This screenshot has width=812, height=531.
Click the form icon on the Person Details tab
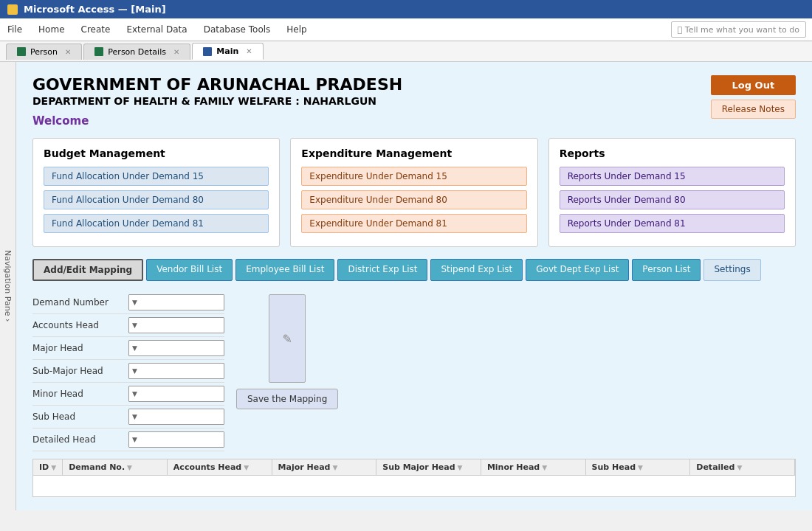tap(99, 52)
